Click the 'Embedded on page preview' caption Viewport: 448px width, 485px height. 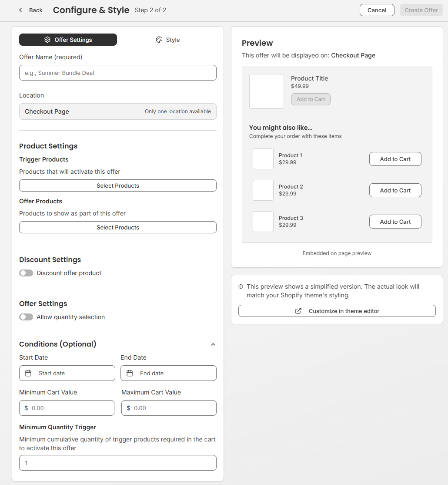tap(337, 253)
